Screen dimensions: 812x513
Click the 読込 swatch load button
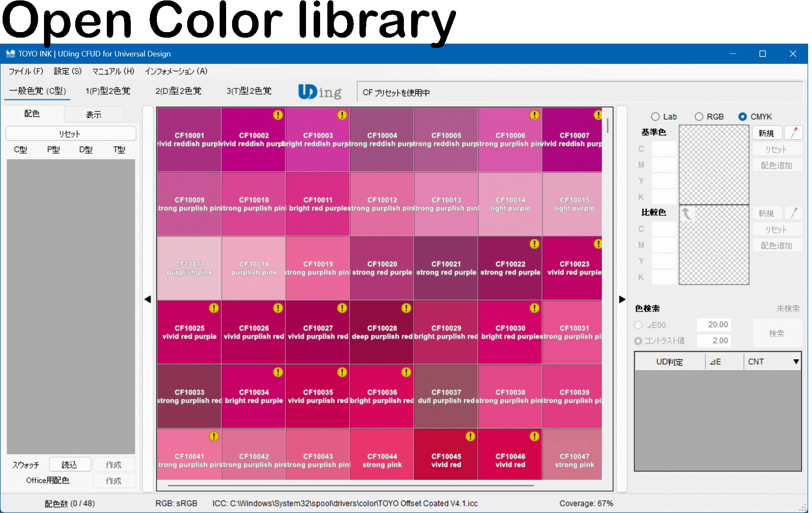coord(70,465)
